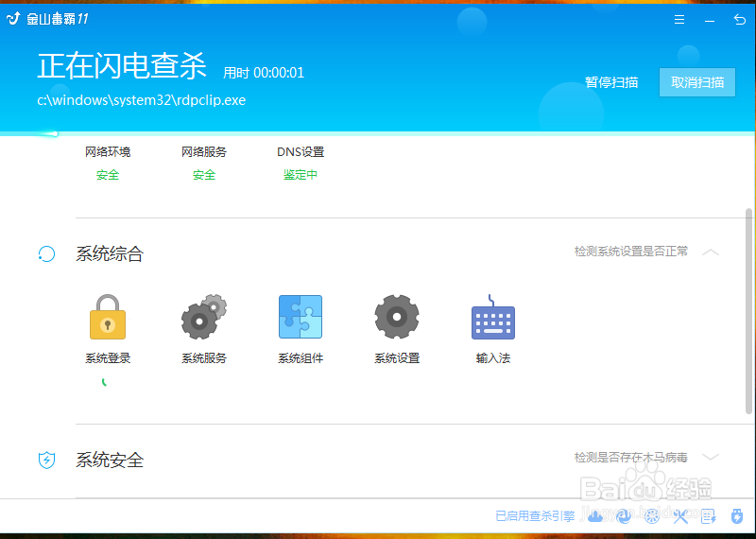Click the 输入法 label text
756x539 pixels.
pos(492,358)
